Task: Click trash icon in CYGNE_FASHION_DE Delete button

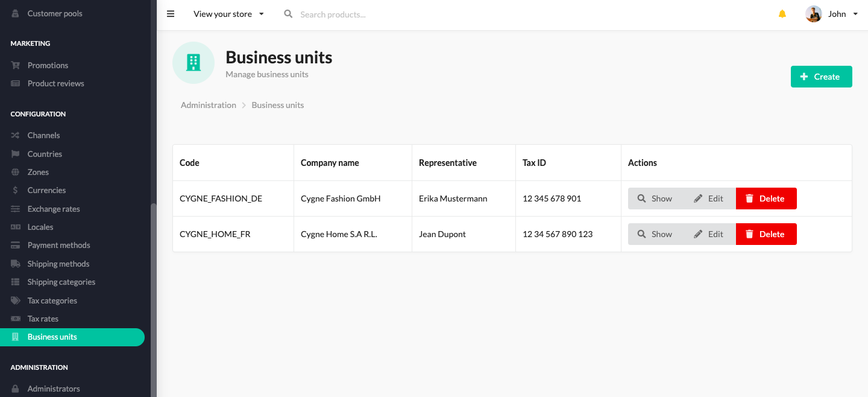Action: coord(749,198)
